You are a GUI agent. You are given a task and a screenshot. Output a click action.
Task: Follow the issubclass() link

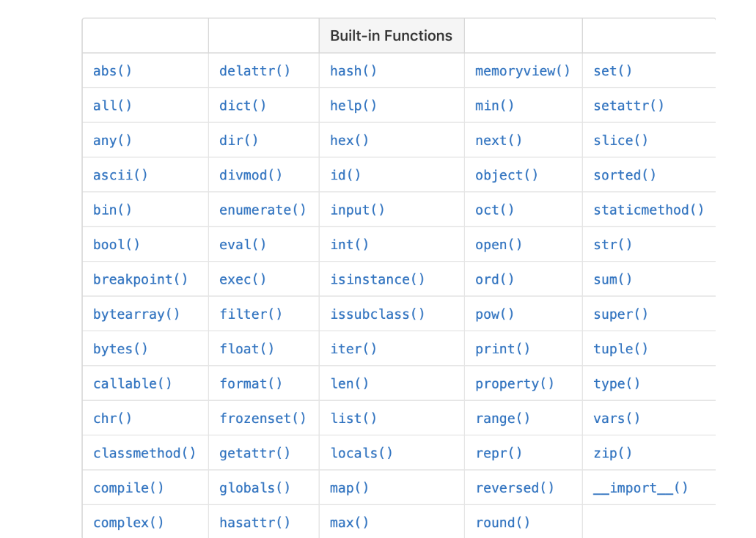pyautogui.click(x=377, y=314)
